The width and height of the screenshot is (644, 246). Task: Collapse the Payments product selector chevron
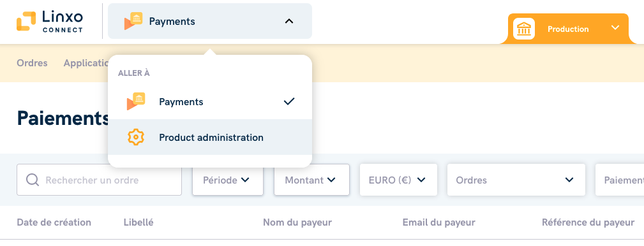point(289,21)
